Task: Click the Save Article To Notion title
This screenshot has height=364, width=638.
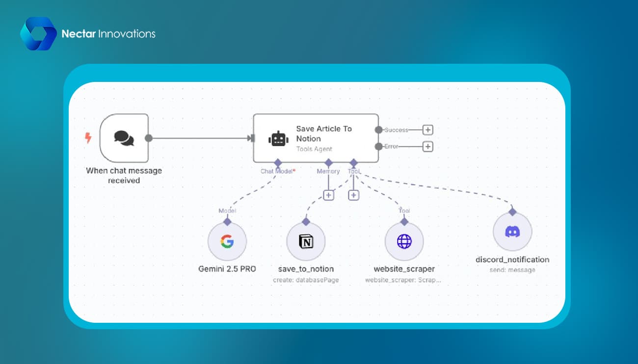Action: (x=324, y=133)
